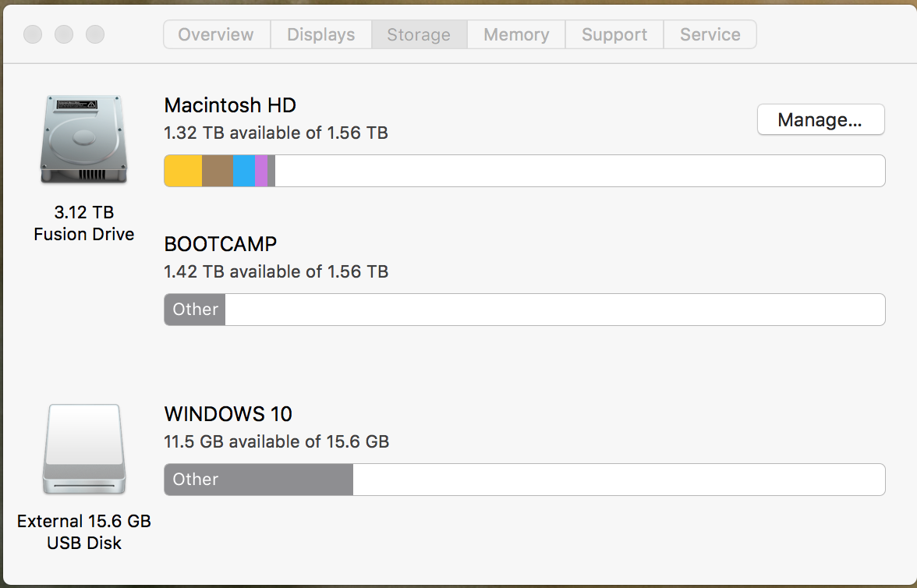Click the WINDOWS 10 volume name
Screen dimensions: 917x588
pyautogui.click(x=228, y=414)
